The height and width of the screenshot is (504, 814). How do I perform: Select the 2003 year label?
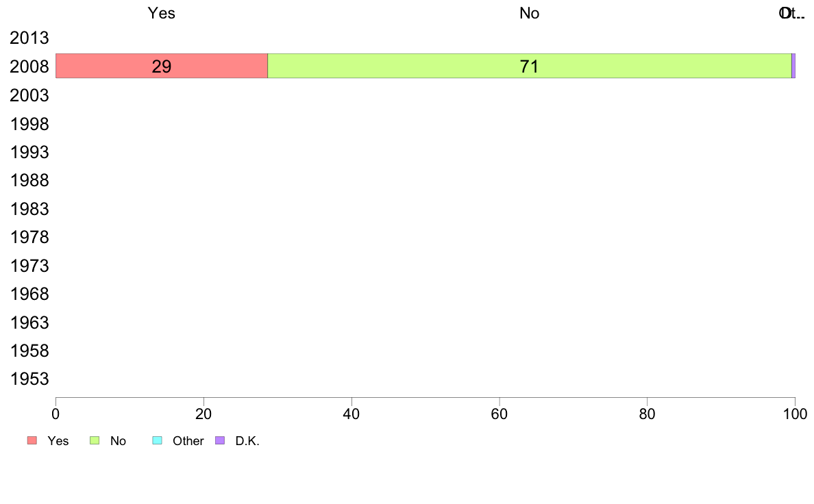[x=29, y=95]
